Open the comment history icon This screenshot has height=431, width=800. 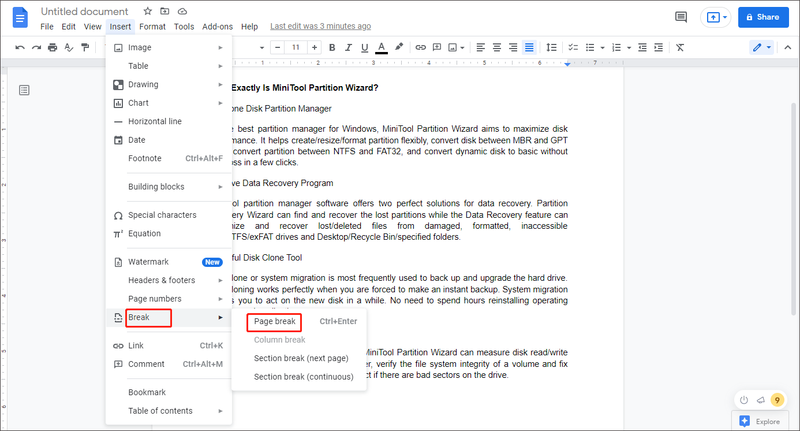tap(681, 17)
